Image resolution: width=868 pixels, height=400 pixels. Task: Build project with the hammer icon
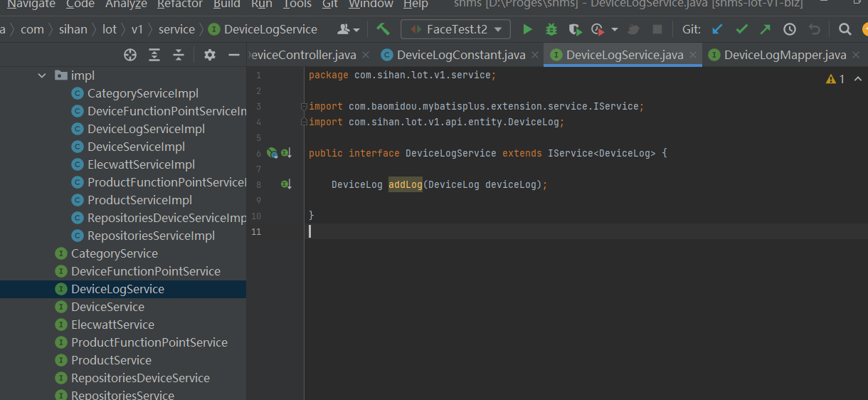[x=383, y=29]
